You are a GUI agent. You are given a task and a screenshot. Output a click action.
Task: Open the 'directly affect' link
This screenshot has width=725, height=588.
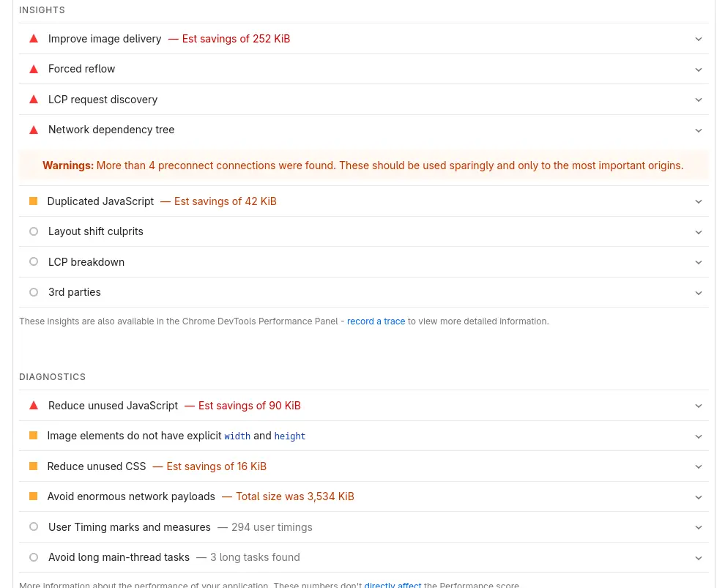[393, 585]
